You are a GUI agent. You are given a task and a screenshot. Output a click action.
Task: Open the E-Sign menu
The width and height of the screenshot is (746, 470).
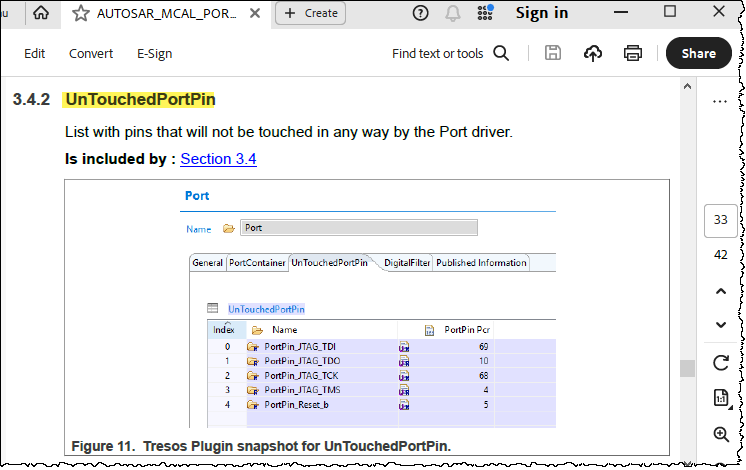point(154,53)
